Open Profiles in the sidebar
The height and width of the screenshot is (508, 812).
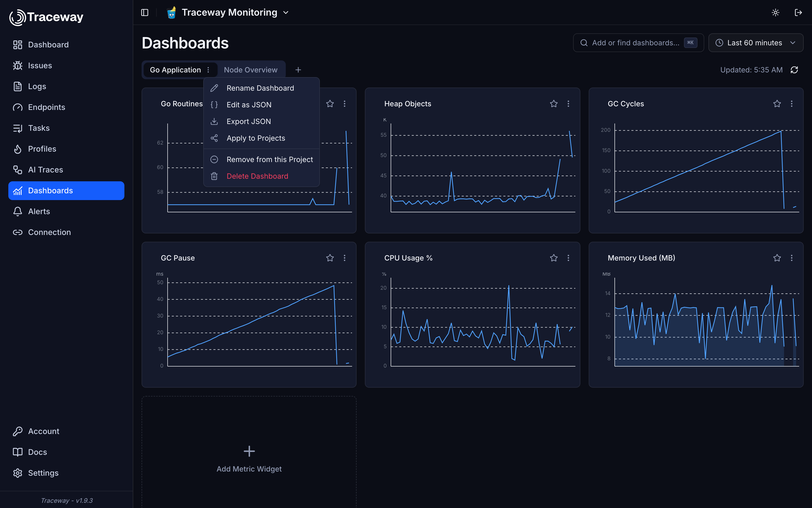pos(66,149)
